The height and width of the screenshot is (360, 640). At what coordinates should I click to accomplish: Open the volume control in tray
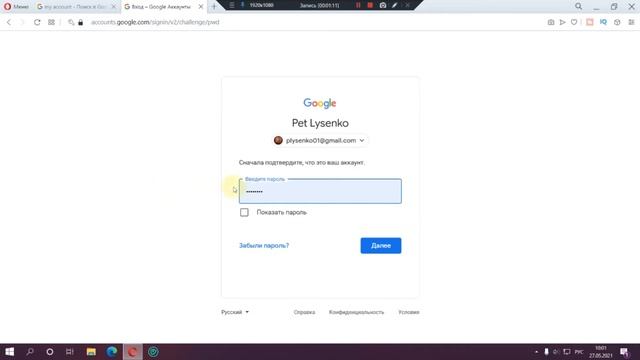(x=556, y=352)
